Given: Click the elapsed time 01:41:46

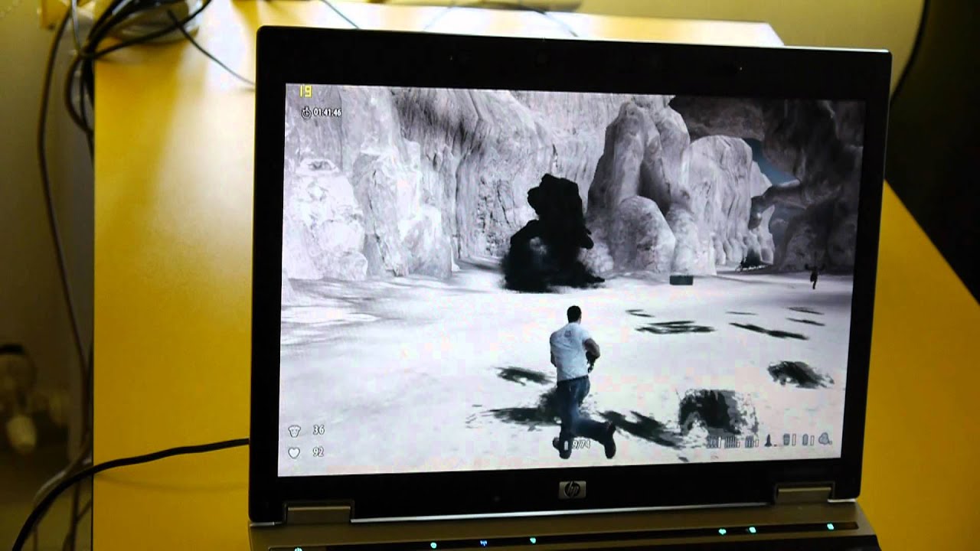Looking at the screenshot, I should [327, 112].
